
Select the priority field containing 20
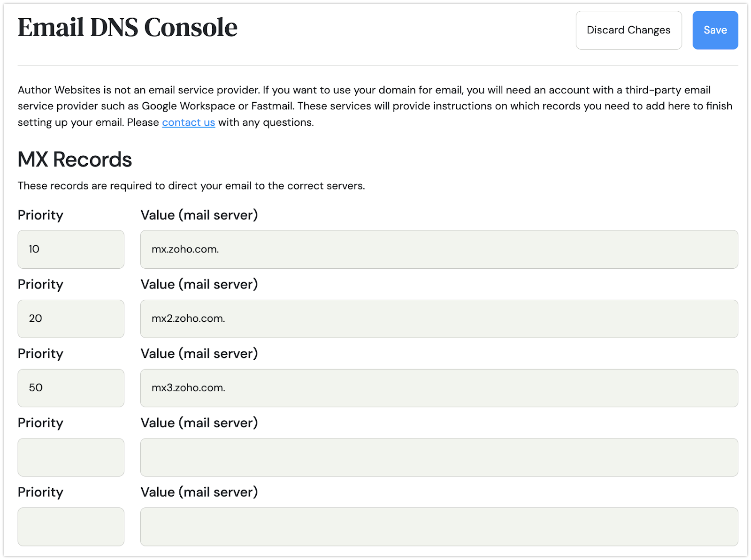pyautogui.click(x=71, y=318)
